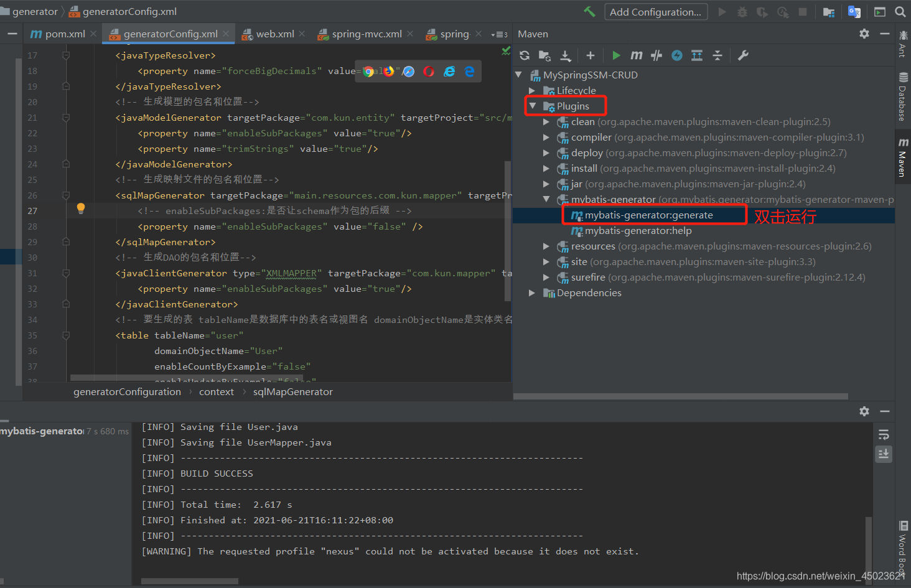Click the yellow intention lightbulb on line 27

80,208
